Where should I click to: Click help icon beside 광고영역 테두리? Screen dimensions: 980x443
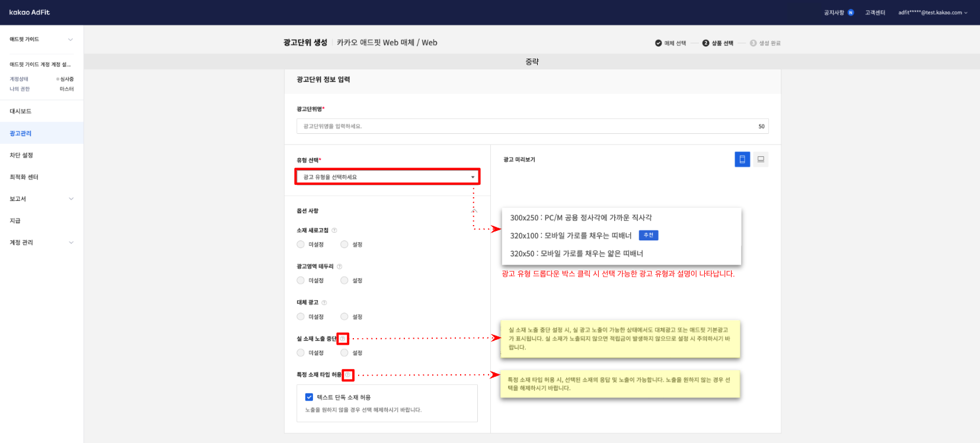tap(339, 267)
